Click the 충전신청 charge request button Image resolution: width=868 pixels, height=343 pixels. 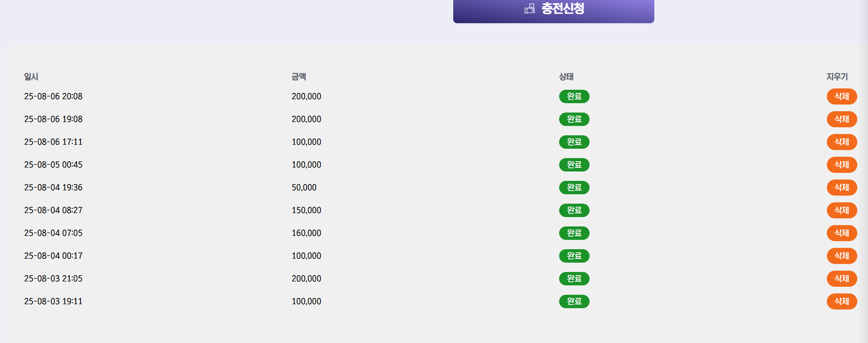tap(553, 9)
